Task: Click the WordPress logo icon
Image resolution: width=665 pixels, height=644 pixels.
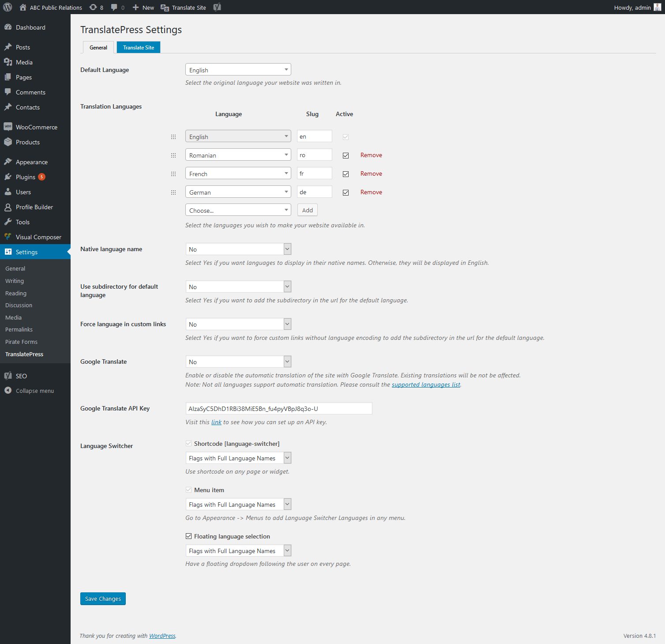Action: 8,7
